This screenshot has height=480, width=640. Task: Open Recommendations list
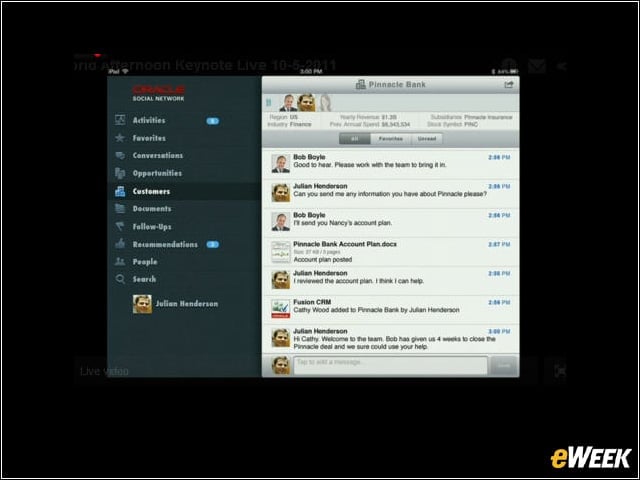coord(165,244)
